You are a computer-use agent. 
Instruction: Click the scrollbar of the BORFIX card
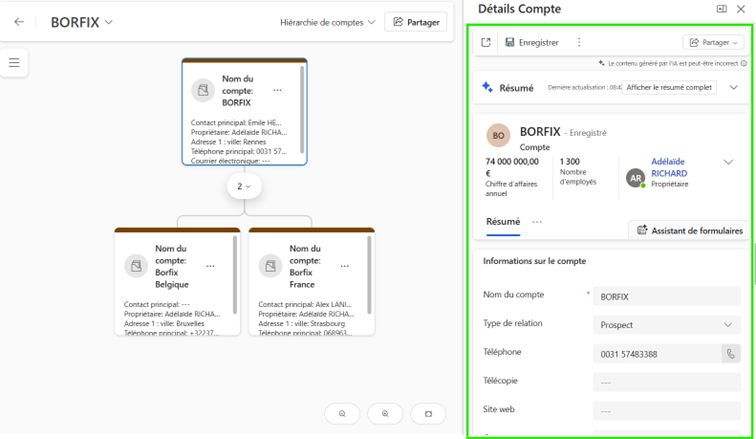[302, 110]
